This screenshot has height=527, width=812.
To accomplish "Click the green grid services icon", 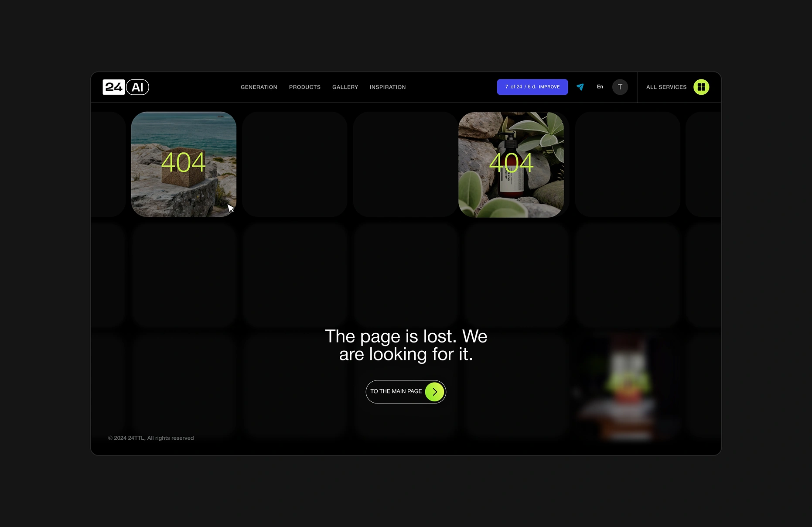I will pos(701,87).
